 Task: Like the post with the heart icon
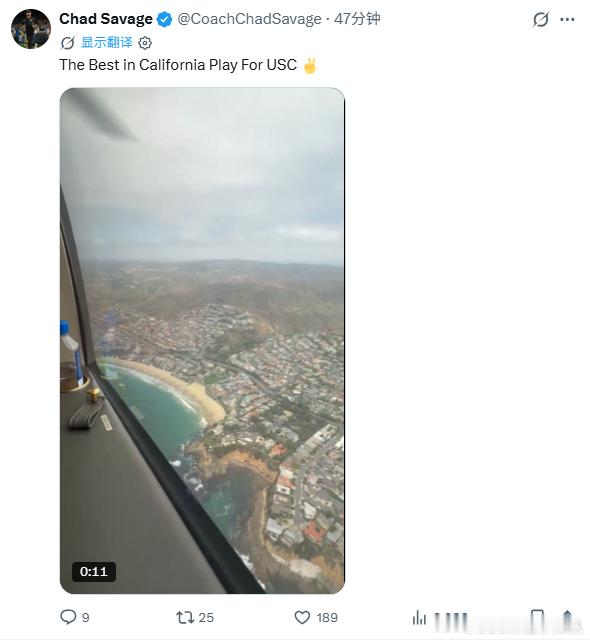302,617
